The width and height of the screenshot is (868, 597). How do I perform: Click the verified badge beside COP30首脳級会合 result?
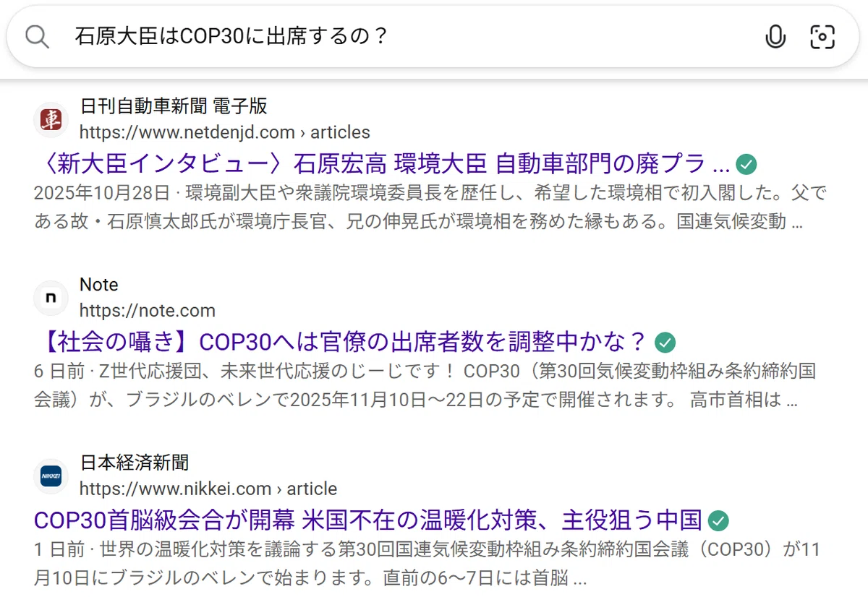[x=718, y=520]
